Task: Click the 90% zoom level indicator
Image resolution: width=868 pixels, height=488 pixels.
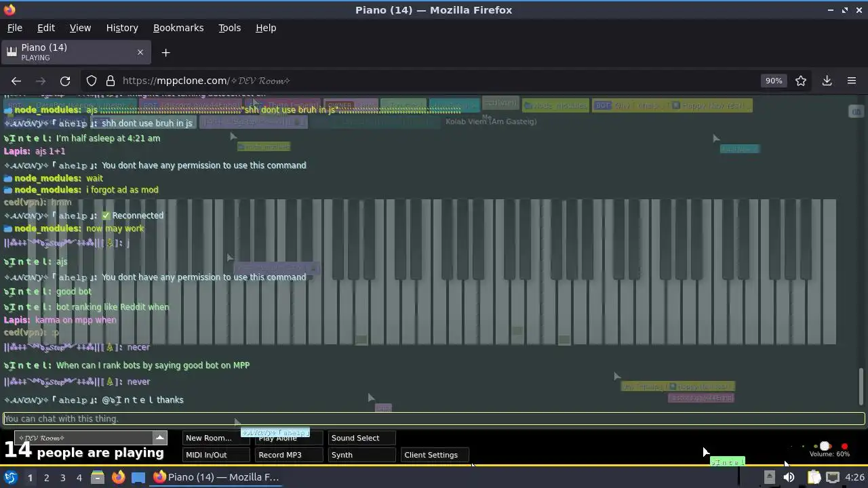Action: pyautogui.click(x=774, y=81)
